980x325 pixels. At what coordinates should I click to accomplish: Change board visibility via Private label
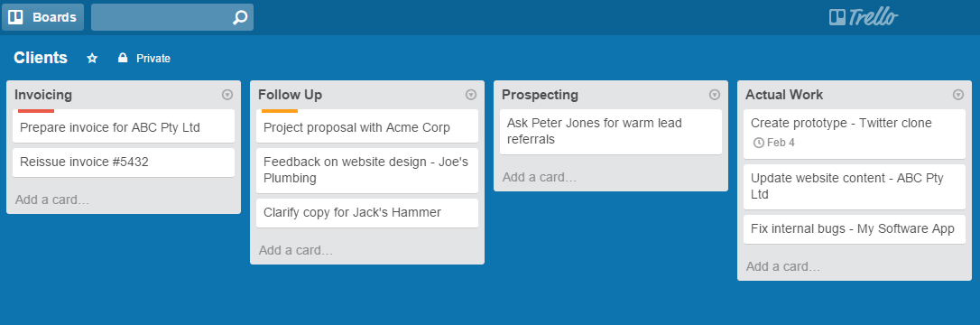(153, 58)
